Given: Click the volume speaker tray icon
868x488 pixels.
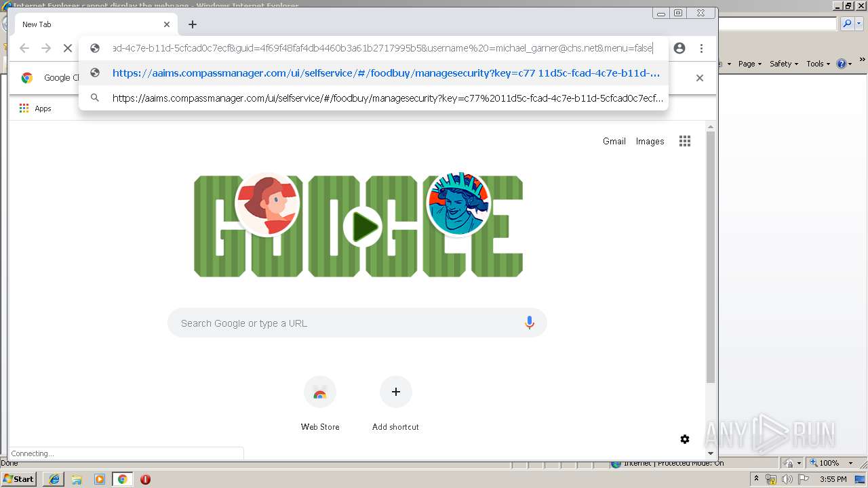Looking at the screenshot, I should (787, 479).
